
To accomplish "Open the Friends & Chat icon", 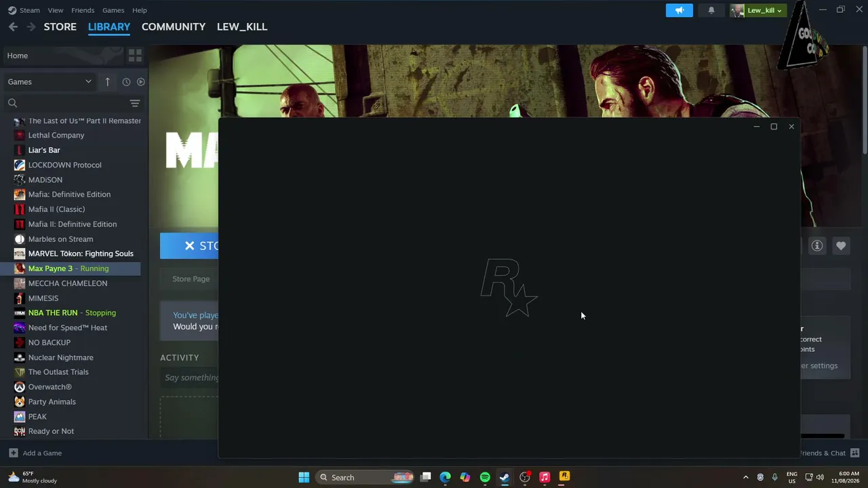I will tap(855, 453).
